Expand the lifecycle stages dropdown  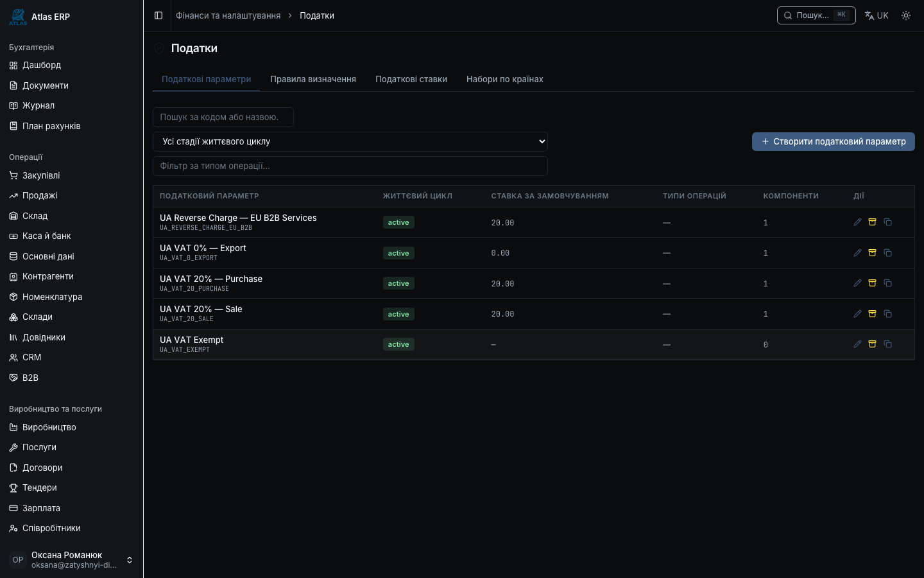(350, 141)
